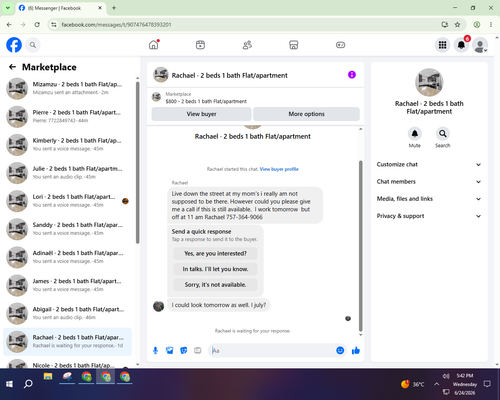Open the Mizamzu conversation
500x400 pixels.
67,88
